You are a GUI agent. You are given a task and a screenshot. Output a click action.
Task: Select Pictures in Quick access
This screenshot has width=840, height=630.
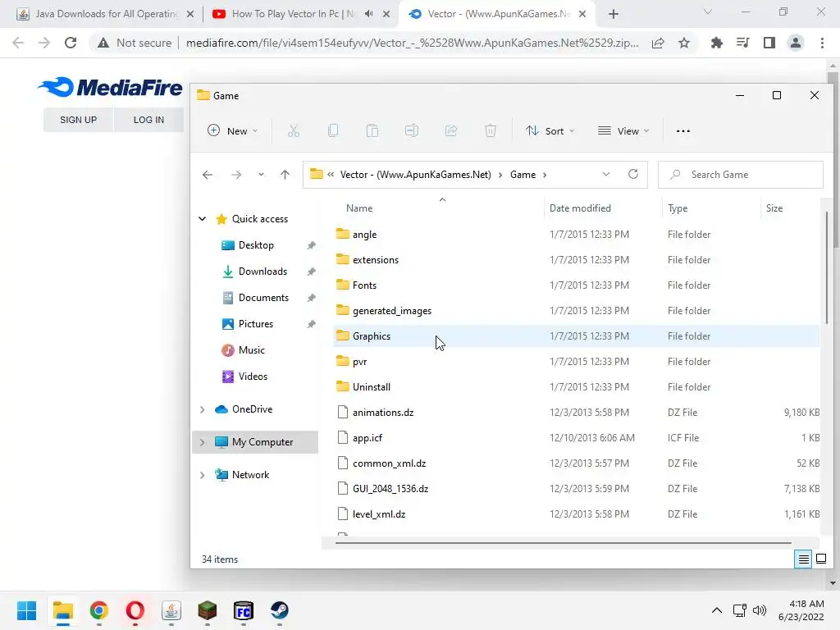[256, 323]
